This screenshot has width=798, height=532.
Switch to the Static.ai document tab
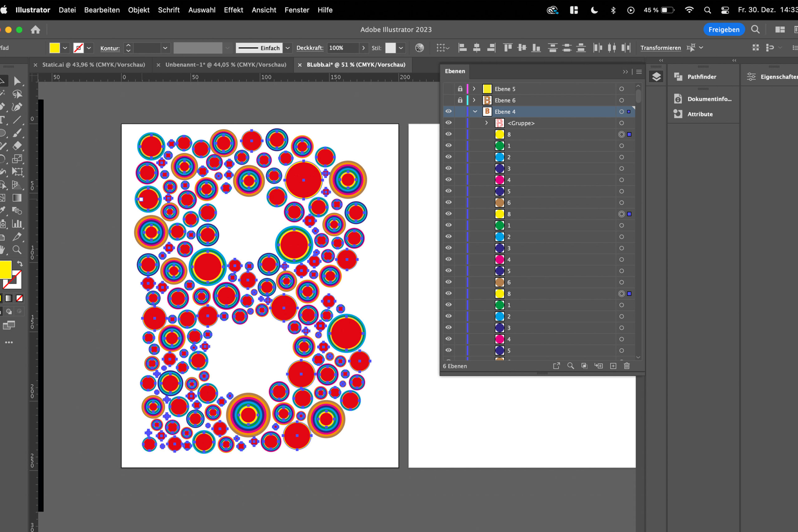tap(93, 65)
